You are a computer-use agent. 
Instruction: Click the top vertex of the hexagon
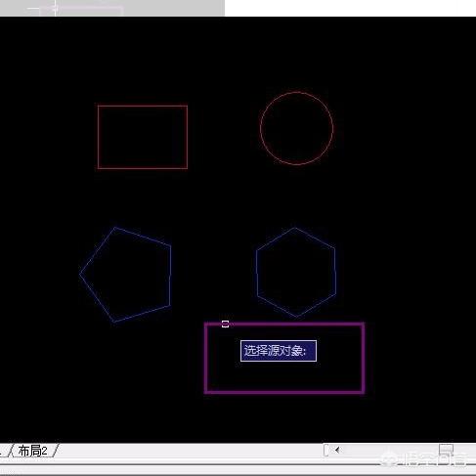(295, 228)
